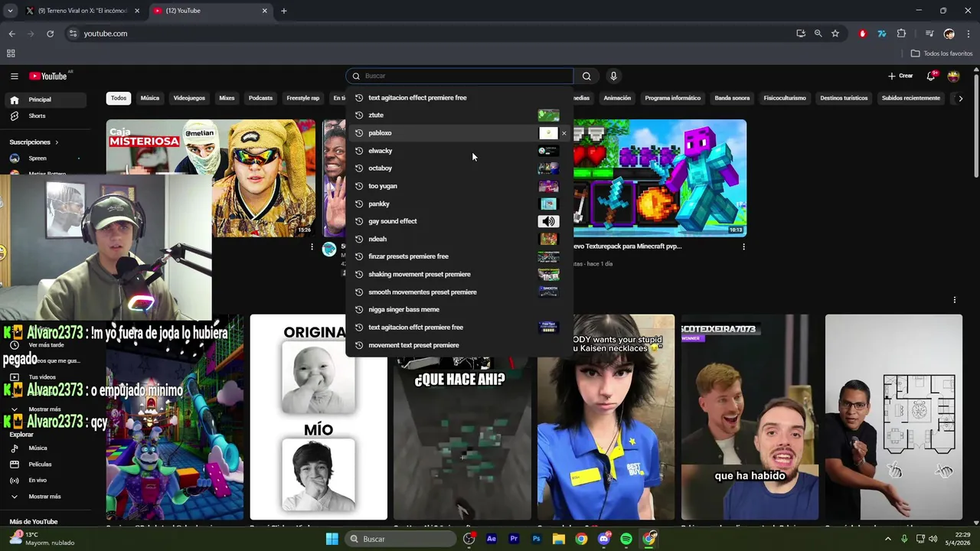
Task: Open options for the Minecraft texturepack video
Action: (x=743, y=246)
